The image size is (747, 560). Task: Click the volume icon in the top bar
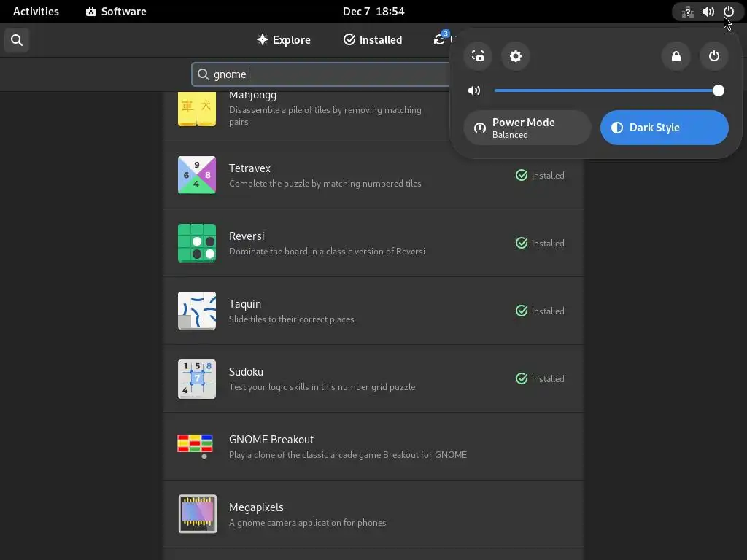pos(708,12)
